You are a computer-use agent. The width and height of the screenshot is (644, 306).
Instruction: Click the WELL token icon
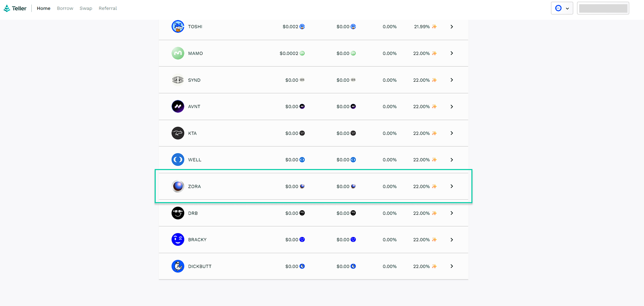178,160
